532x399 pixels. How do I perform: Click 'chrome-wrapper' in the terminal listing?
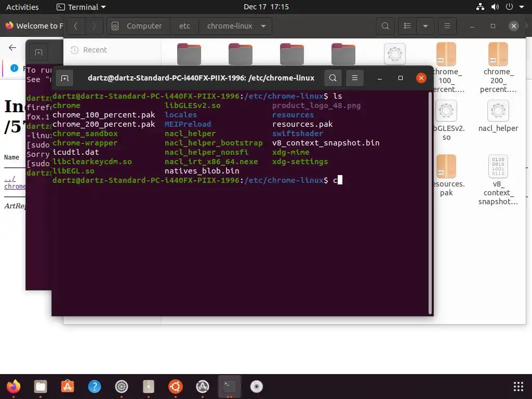coord(85,143)
